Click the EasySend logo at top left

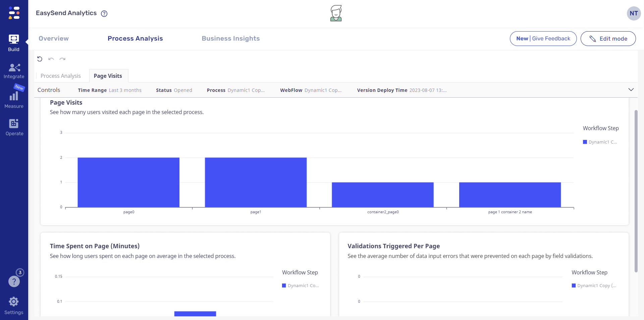tap(14, 13)
